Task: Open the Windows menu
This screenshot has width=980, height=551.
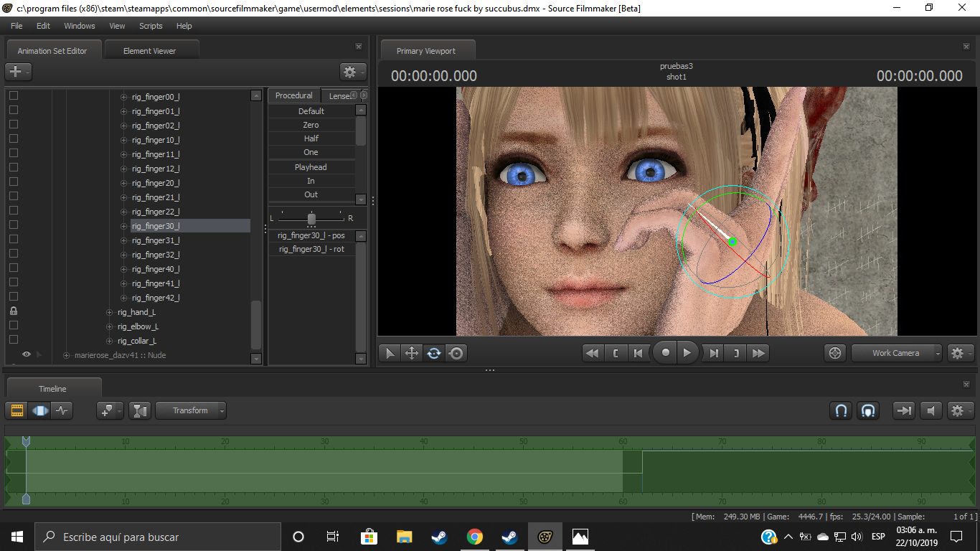Action: 80,26
